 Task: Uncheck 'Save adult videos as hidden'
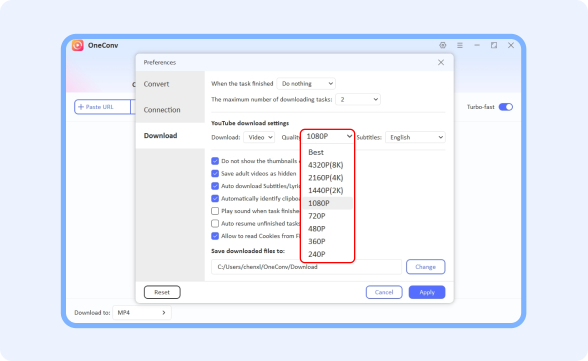pos(215,174)
